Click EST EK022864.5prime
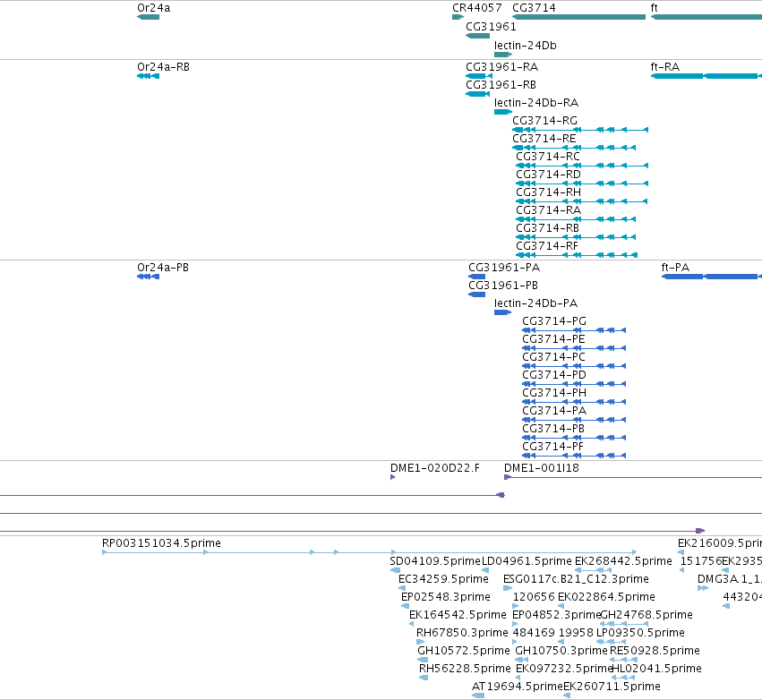This screenshot has height=700, width=762. [x=561, y=606]
